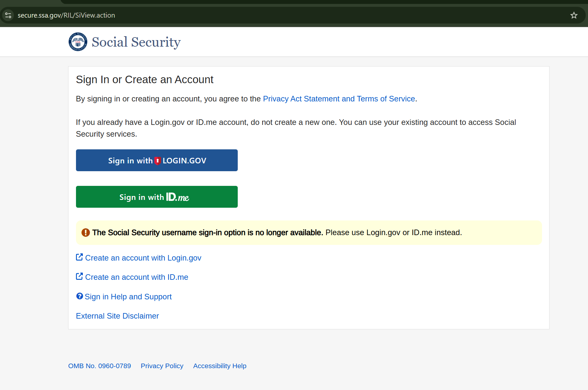Click the Login.gov shield icon in button
Image resolution: width=588 pixels, height=390 pixels.
tap(158, 161)
